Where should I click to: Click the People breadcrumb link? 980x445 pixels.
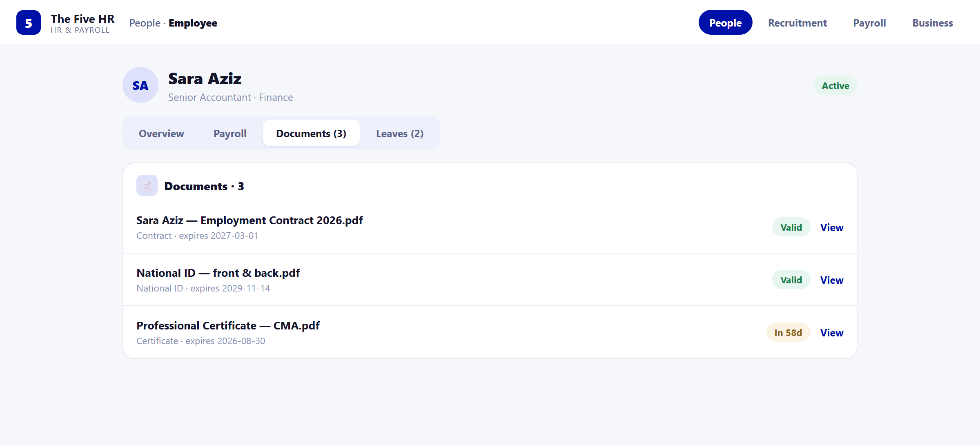point(145,23)
